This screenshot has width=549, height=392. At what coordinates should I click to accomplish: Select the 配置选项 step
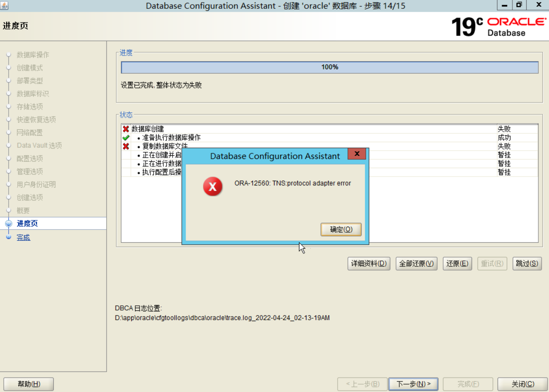[30, 158]
